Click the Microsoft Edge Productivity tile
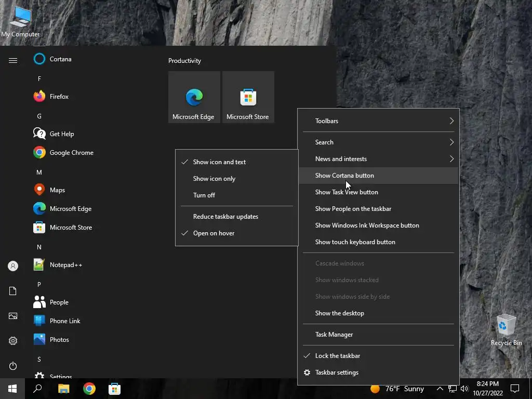Viewport: 532px width, 399px height. [x=194, y=97]
